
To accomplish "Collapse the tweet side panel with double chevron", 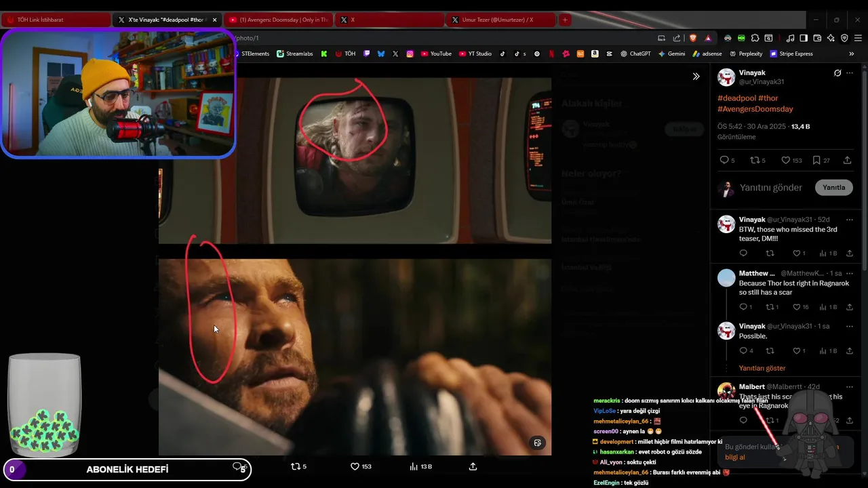I will (x=696, y=77).
